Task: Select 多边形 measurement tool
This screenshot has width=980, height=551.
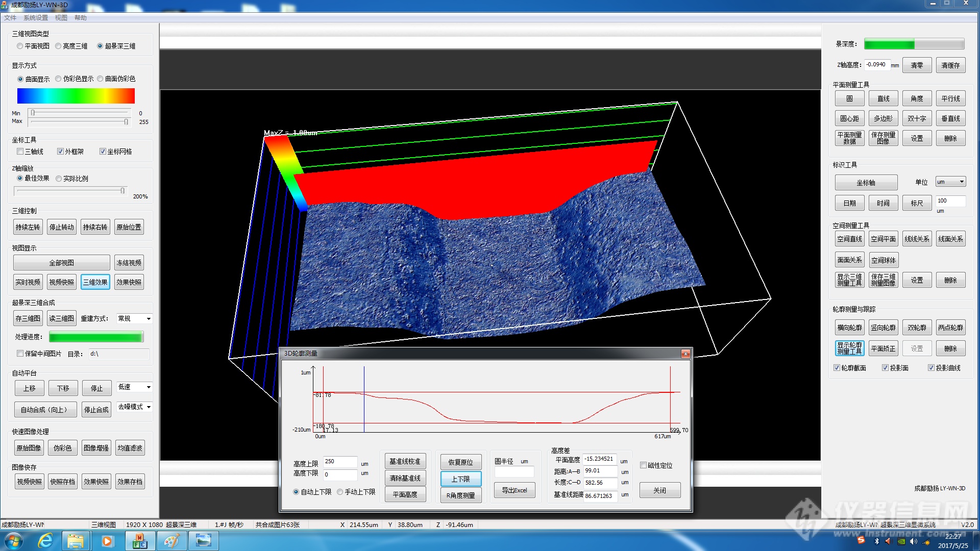Action: [x=884, y=118]
